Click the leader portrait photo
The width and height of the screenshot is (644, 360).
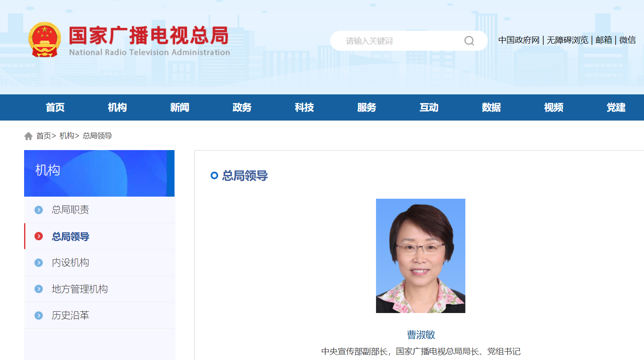(x=420, y=256)
